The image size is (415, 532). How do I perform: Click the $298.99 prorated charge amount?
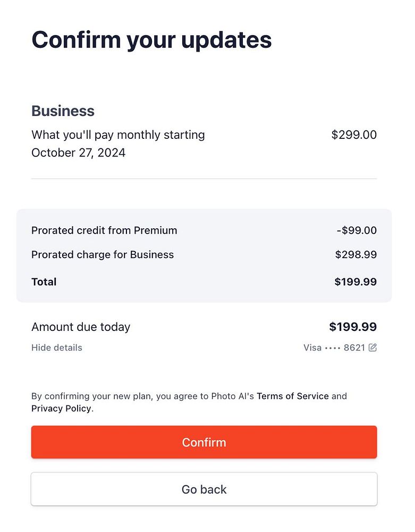(x=355, y=255)
